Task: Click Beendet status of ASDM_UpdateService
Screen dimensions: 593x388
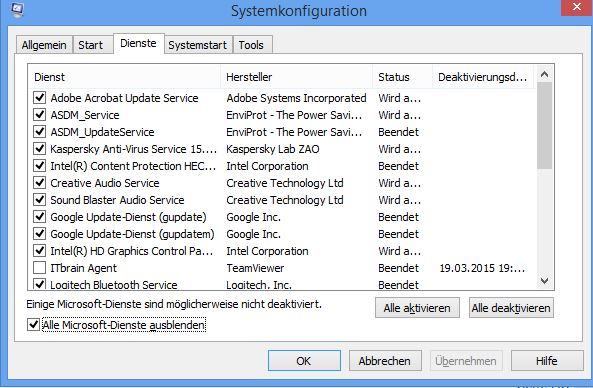Action: pos(398,132)
